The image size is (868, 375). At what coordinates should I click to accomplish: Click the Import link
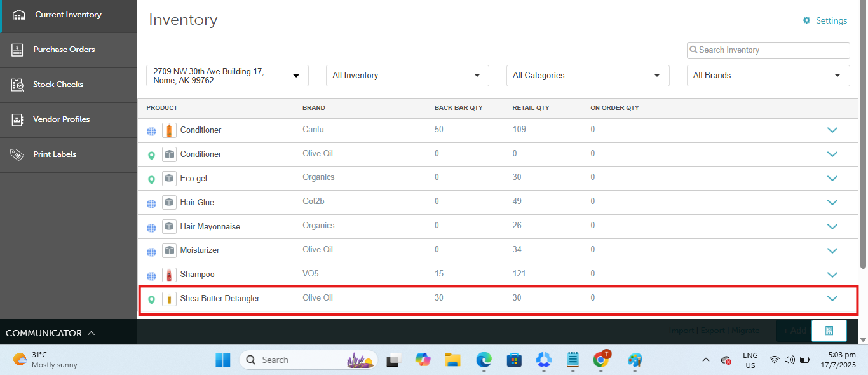click(x=681, y=331)
